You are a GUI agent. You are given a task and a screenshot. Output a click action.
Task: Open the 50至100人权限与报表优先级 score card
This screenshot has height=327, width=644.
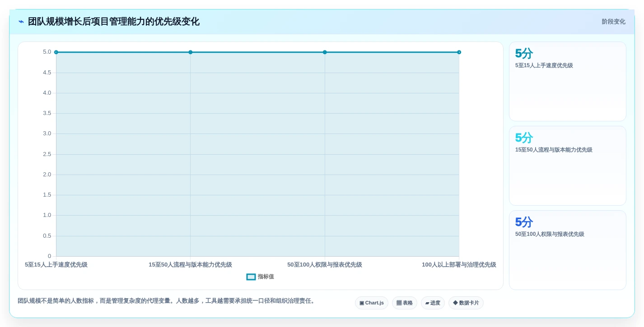pyautogui.click(x=568, y=250)
